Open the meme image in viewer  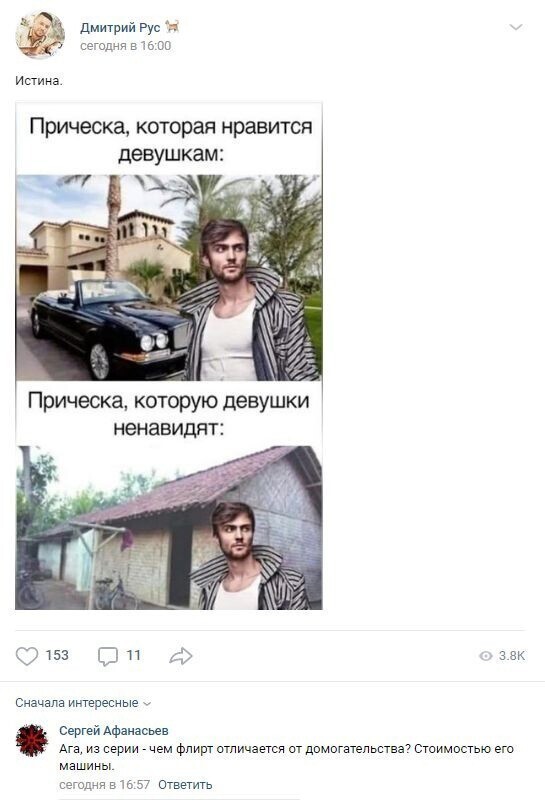click(169, 356)
